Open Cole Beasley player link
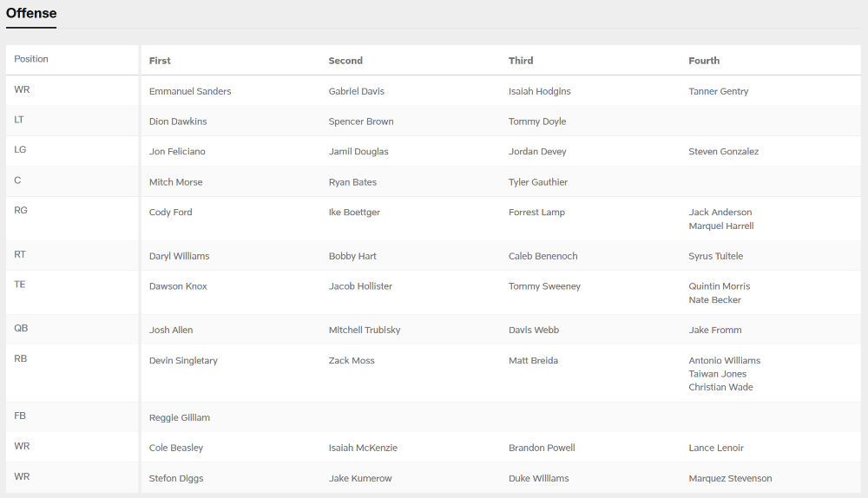868x498 pixels. tap(176, 448)
